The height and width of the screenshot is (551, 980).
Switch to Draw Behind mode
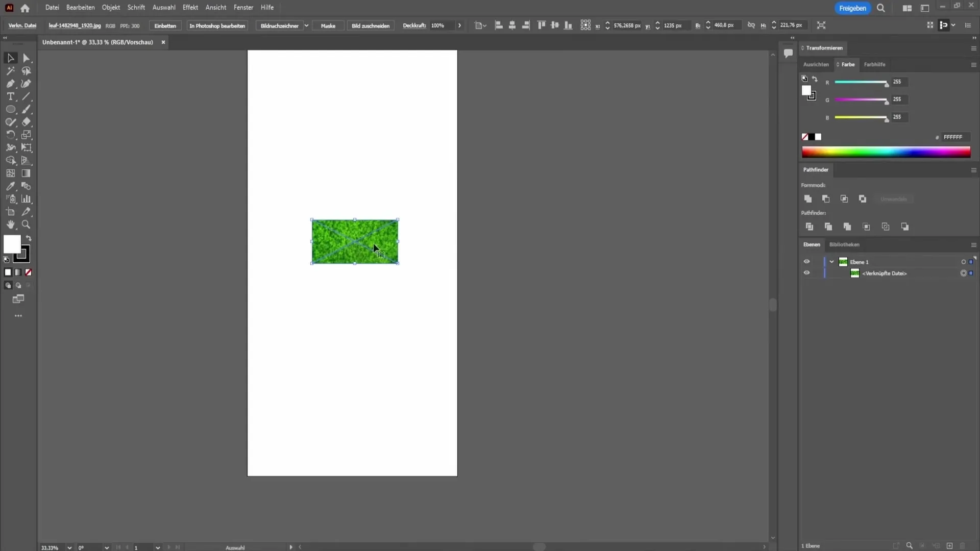click(18, 286)
